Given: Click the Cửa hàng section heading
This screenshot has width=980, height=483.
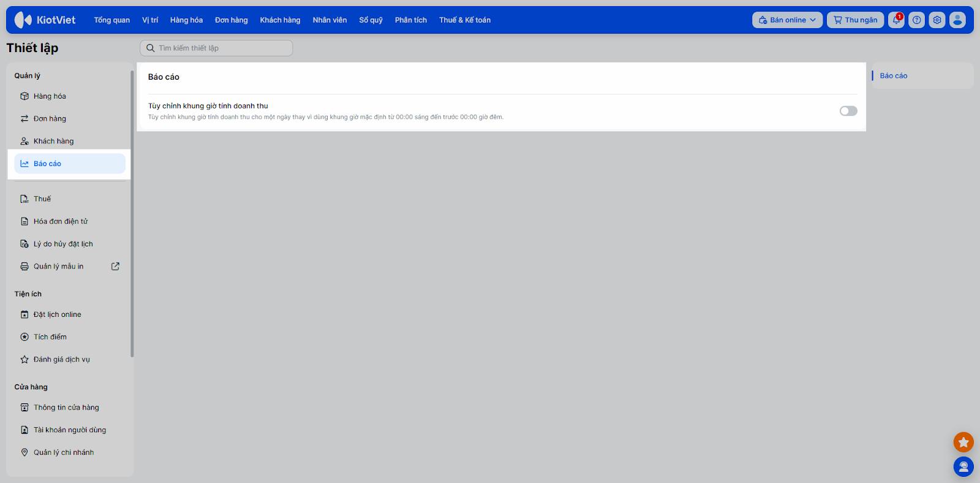Looking at the screenshot, I should coord(31,387).
